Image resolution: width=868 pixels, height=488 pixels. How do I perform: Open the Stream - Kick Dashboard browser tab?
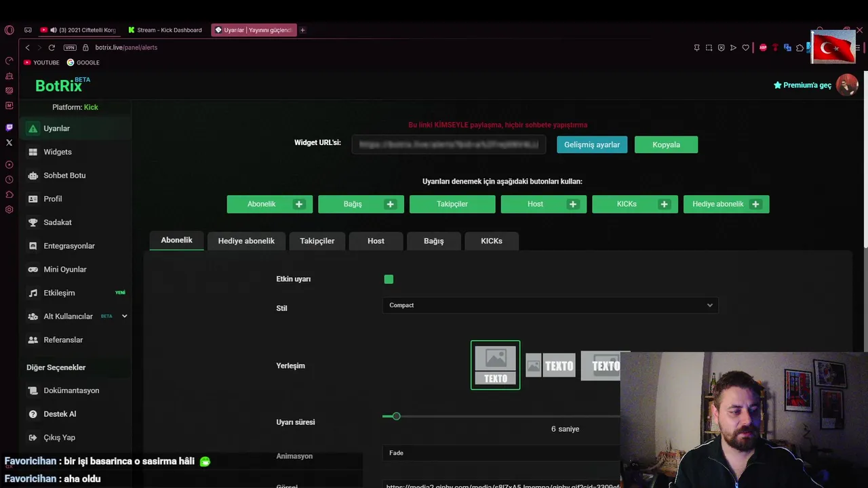pyautogui.click(x=166, y=30)
